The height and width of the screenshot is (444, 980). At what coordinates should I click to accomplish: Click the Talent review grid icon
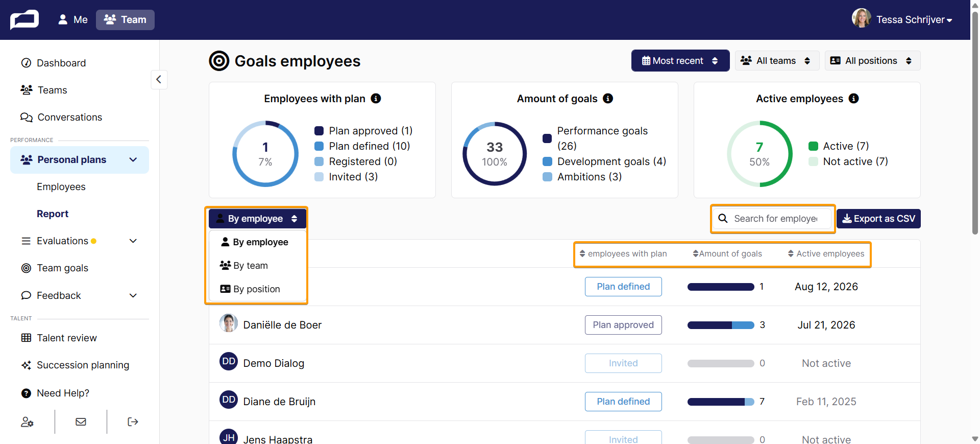pyautogui.click(x=26, y=338)
